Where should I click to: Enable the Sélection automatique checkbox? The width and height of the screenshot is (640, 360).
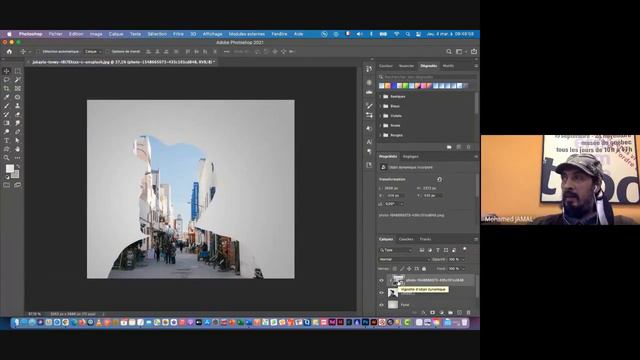click(x=38, y=52)
